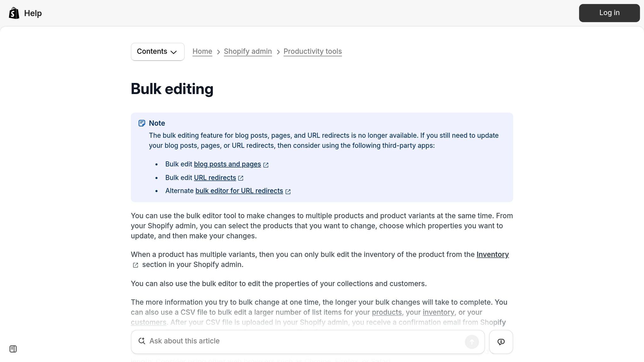Click the note icon in the blue callout

click(142, 123)
